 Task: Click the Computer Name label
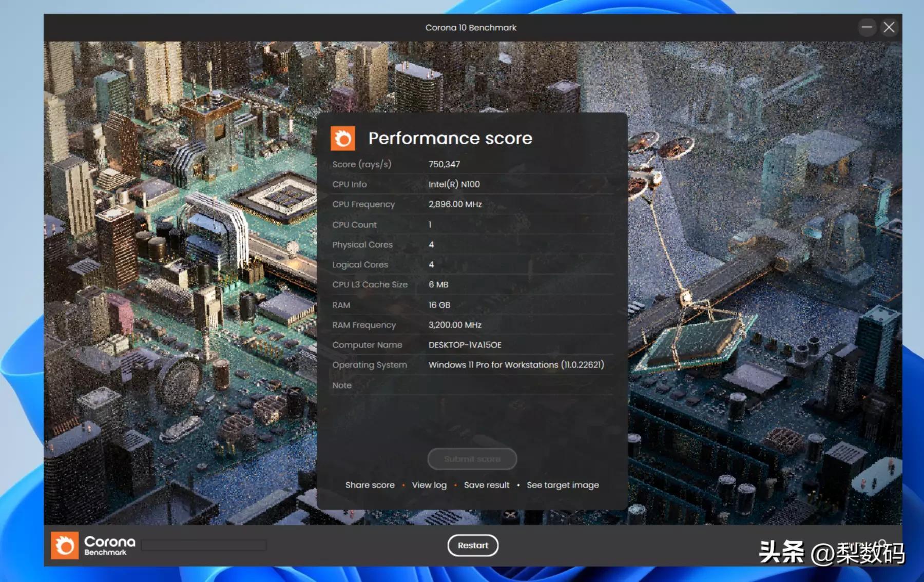pyautogui.click(x=367, y=345)
